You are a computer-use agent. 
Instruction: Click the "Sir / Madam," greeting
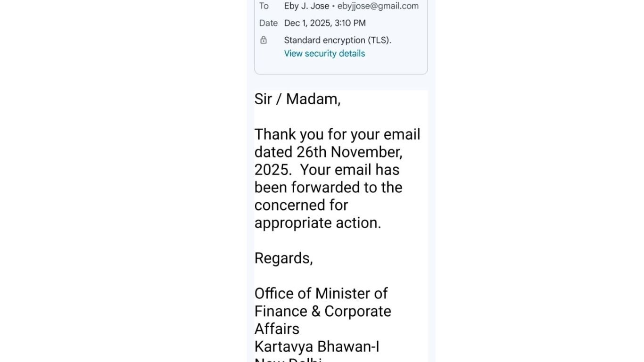click(x=297, y=99)
